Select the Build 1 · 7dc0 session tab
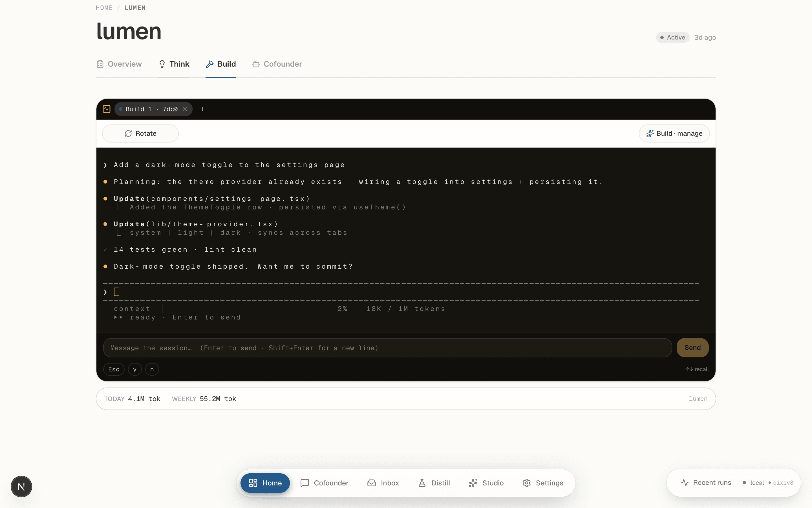This screenshot has width=812, height=508. [x=153, y=109]
